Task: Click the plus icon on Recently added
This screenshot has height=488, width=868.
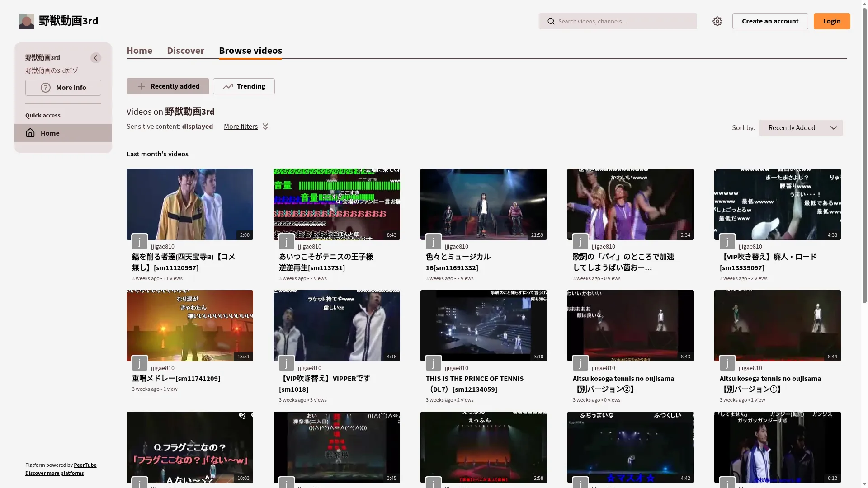Action: [x=142, y=86]
